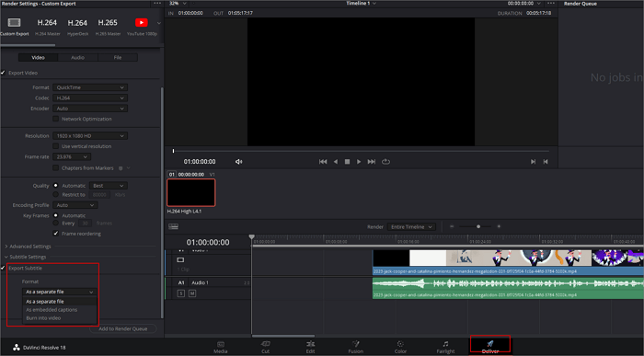Mute viewer audio with speaker icon
Screen dimensions: 644x356
click(238, 162)
